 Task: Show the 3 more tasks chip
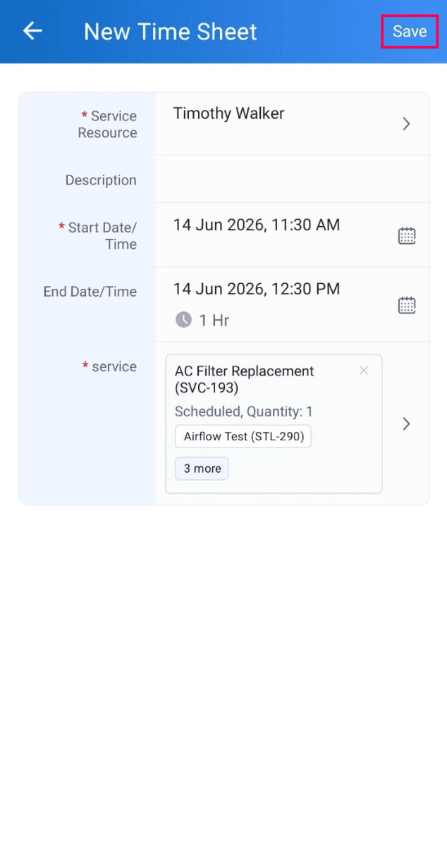(202, 469)
